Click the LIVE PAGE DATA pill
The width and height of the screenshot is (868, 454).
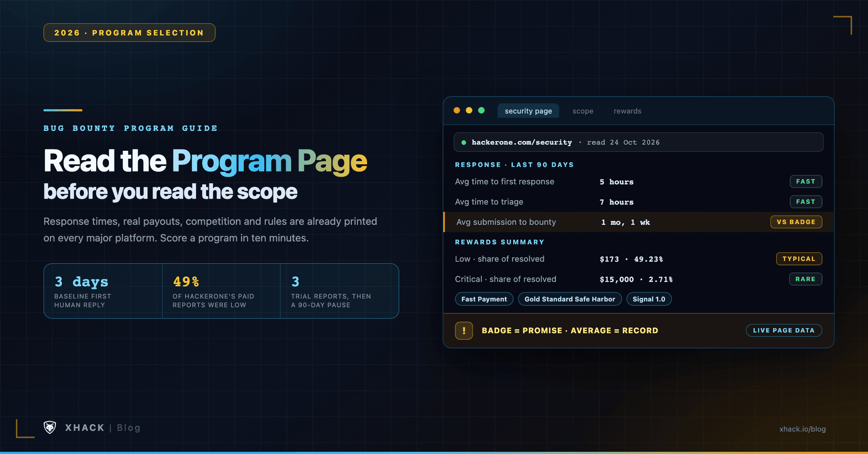tap(784, 330)
